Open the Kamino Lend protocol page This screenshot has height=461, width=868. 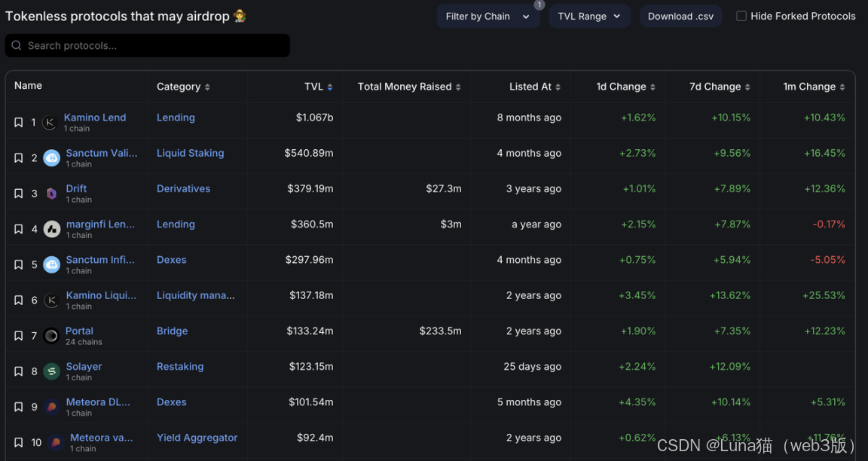pos(95,118)
